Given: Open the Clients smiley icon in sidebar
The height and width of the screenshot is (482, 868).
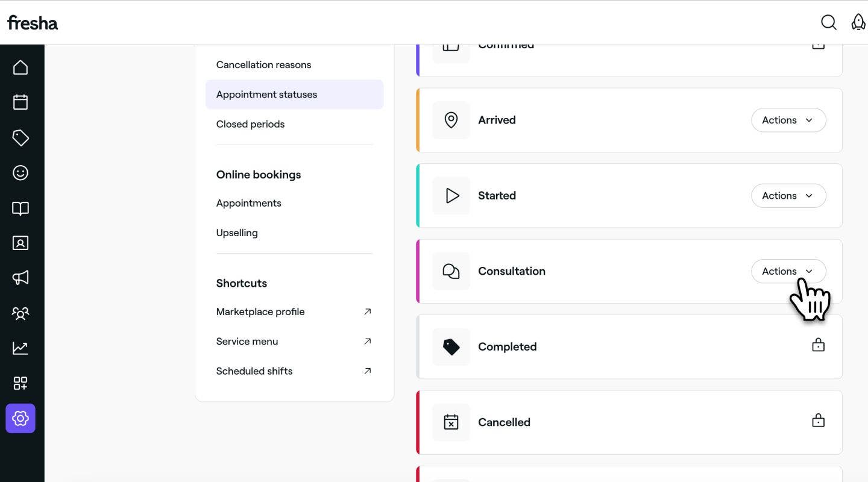Looking at the screenshot, I should click(x=20, y=173).
